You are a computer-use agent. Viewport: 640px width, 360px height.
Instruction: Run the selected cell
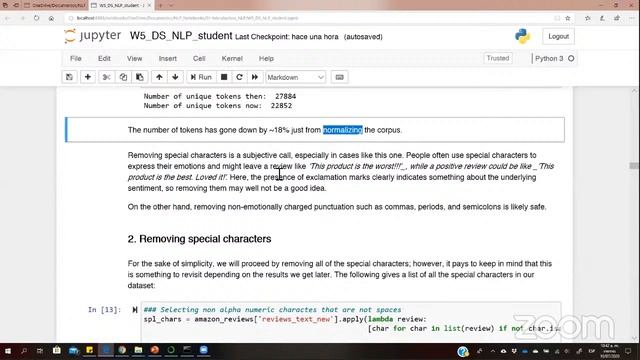[x=201, y=77]
